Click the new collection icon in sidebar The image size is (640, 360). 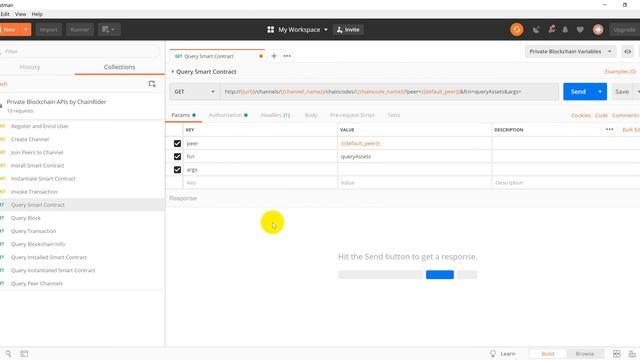point(152,84)
